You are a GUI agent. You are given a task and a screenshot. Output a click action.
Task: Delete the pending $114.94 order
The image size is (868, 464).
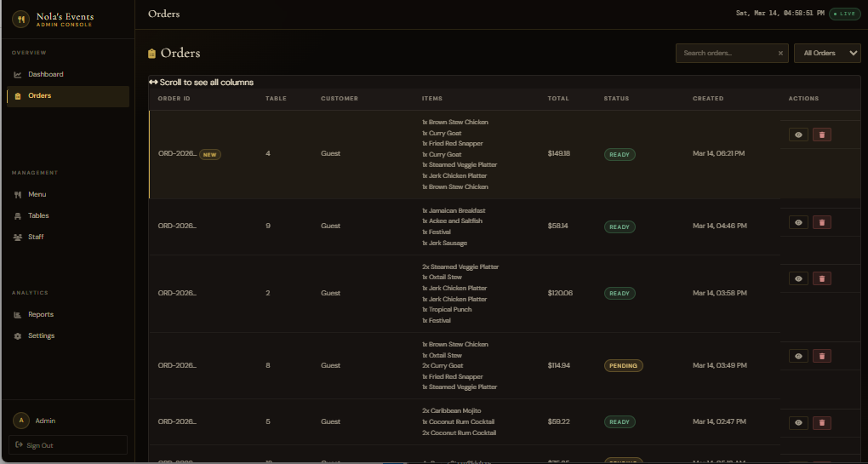pyautogui.click(x=821, y=356)
